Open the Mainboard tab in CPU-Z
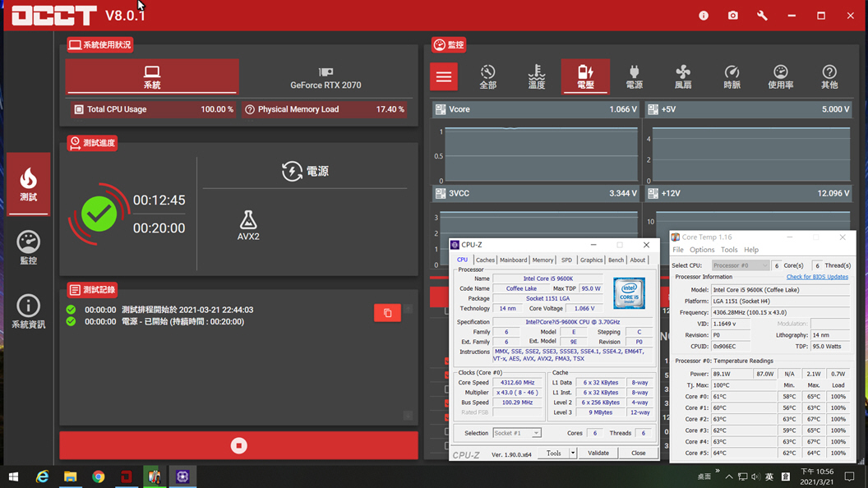The width and height of the screenshot is (868, 488). [x=513, y=260]
